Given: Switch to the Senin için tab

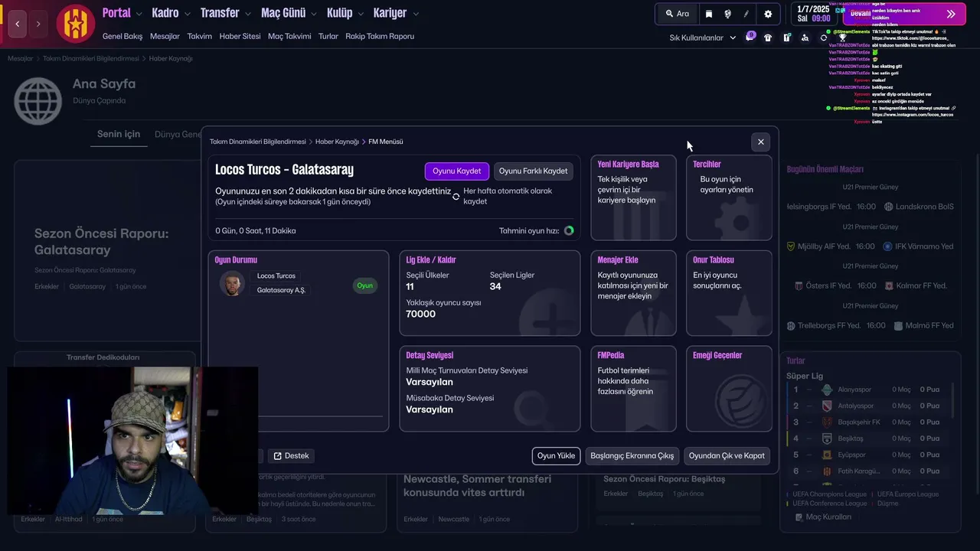Looking at the screenshot, I should tap(119, 134).
